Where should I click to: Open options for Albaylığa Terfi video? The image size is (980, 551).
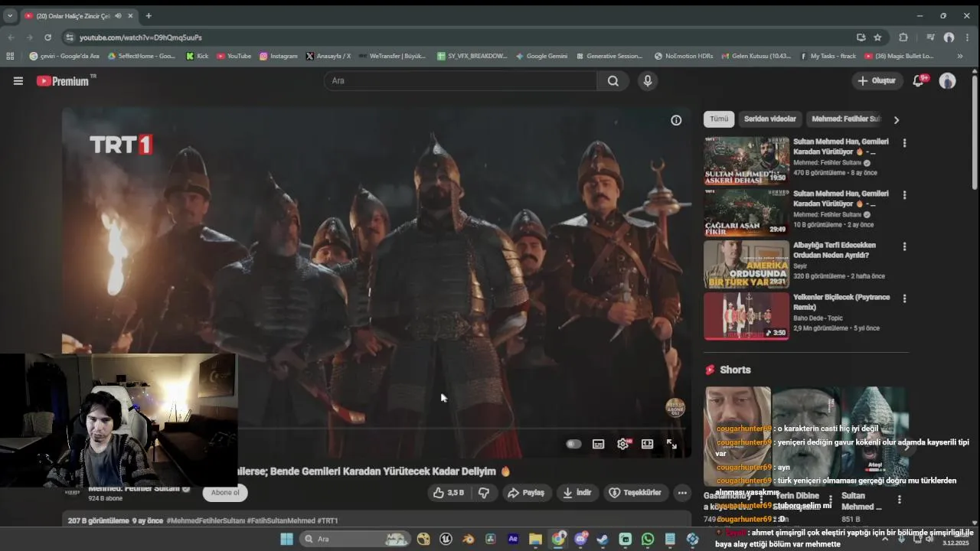click(x=904, y=246)
